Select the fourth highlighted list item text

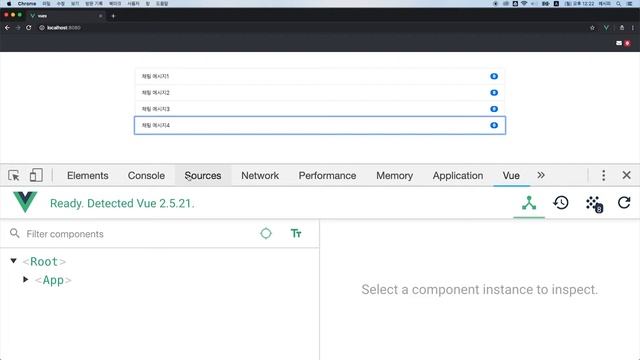[x=156, y=125]
